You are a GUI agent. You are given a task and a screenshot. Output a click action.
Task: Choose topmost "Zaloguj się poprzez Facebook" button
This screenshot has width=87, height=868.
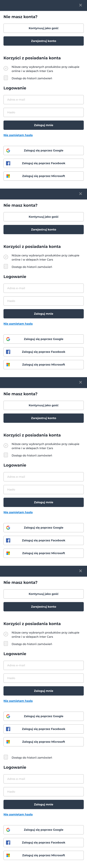pyautogui.click(x=43, y=163)
